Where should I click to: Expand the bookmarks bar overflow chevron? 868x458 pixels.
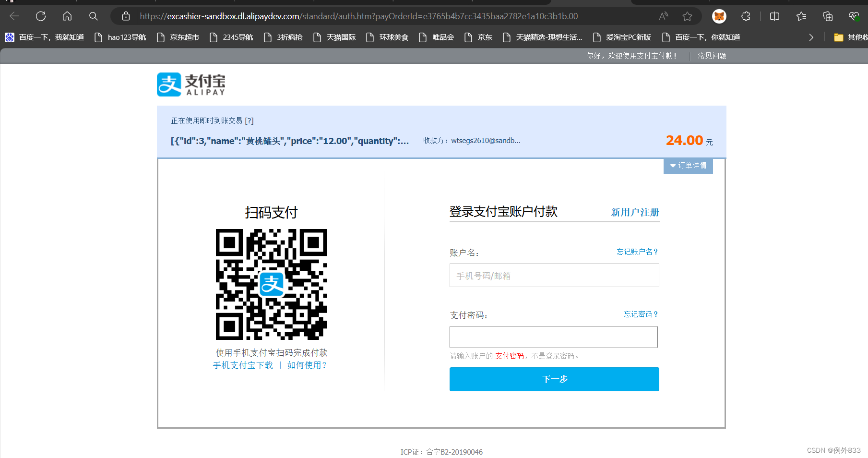coord(811,37)
